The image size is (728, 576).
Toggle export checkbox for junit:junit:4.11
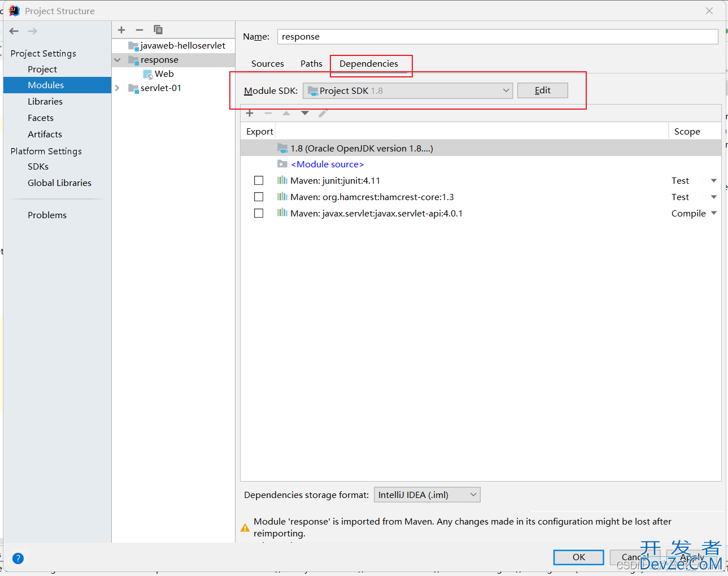pyautogui.click(x=259, y=180)
